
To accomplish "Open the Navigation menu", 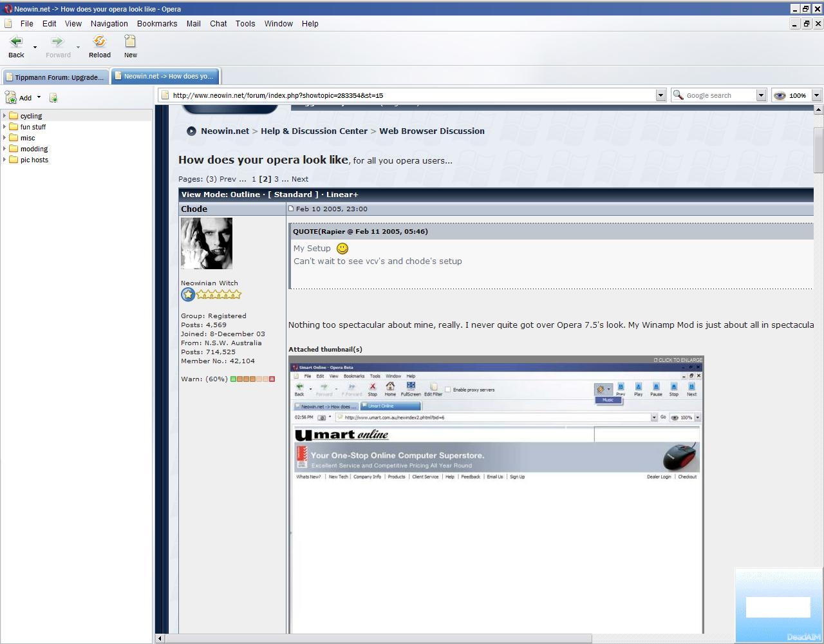I will tap(109, 24).
